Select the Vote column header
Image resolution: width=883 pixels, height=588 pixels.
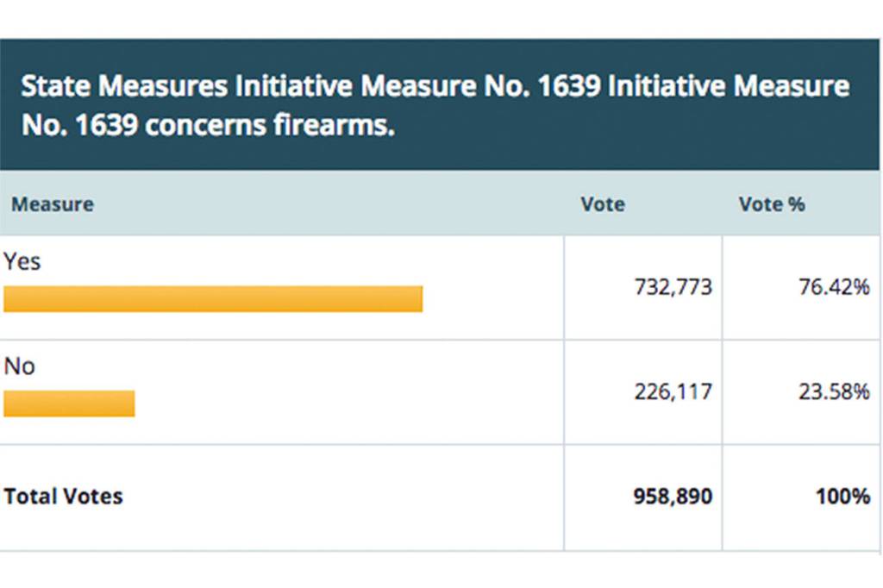click(x=603, y=204)
